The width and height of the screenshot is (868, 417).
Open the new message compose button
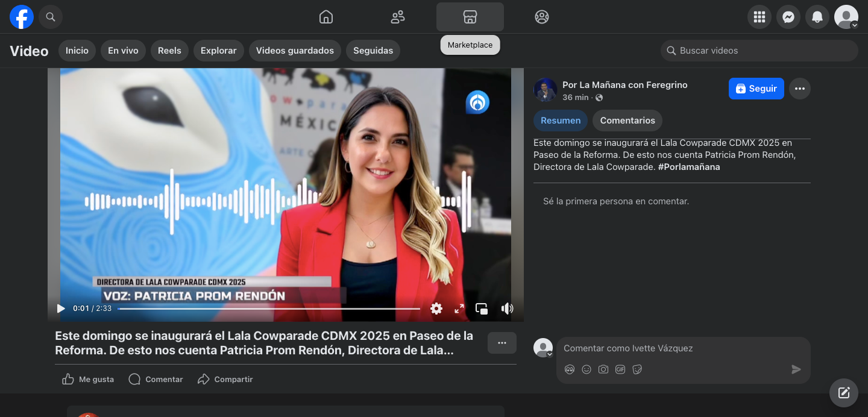844,393
